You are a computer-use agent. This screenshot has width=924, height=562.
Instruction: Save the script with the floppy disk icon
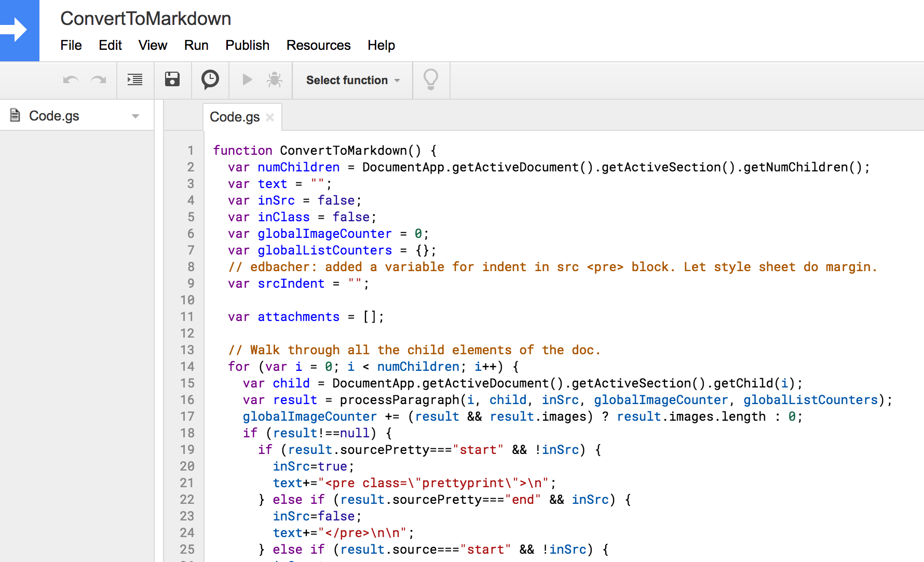(x=172, y=79)
